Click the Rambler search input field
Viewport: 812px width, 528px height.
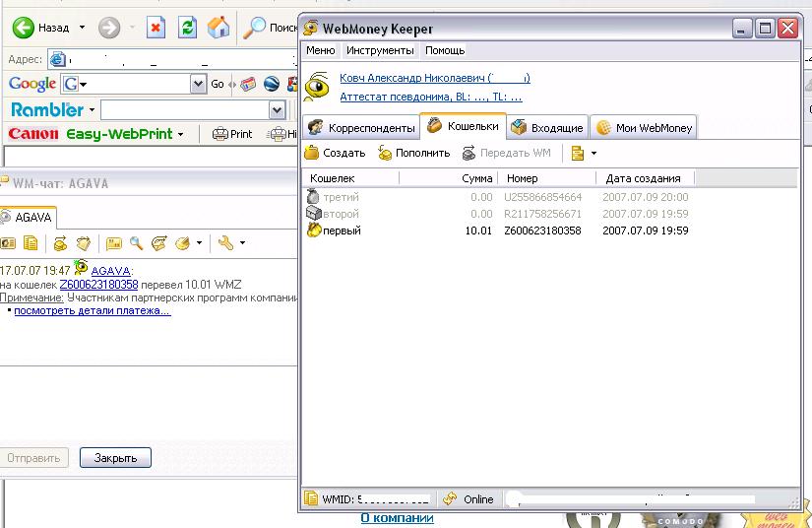coord(185,110)
